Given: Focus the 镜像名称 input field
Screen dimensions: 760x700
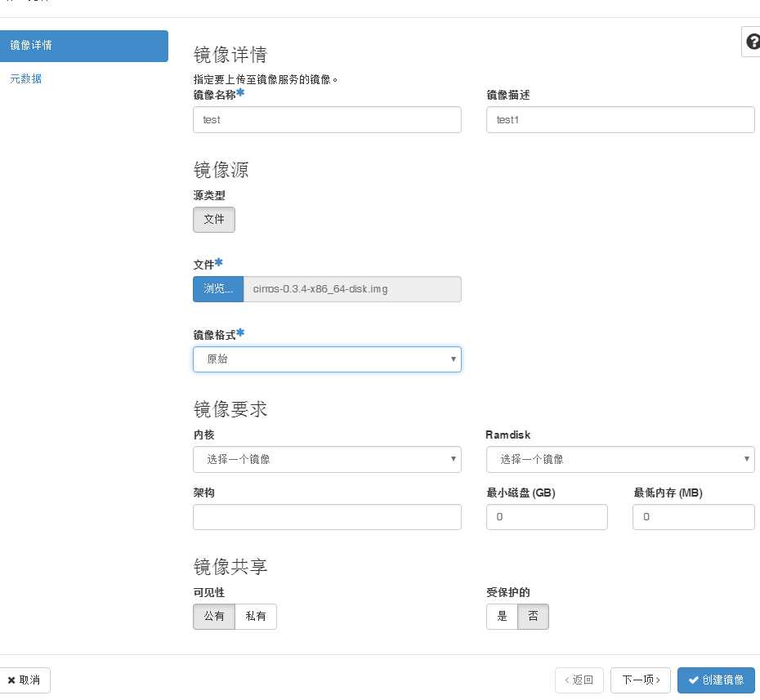Looking at the screenshot, I should 327,119.
